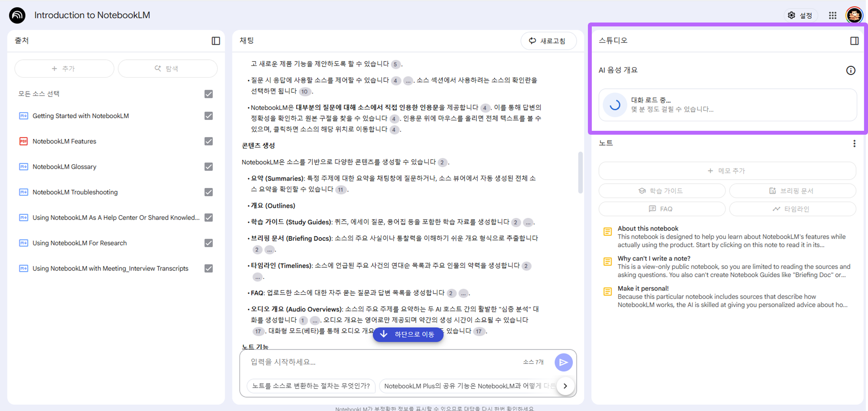Image resolution: width=868 pixels, height=411 pixels.
Task: Click the 소스 7개 source count
Action: click(x=533, y=362)
